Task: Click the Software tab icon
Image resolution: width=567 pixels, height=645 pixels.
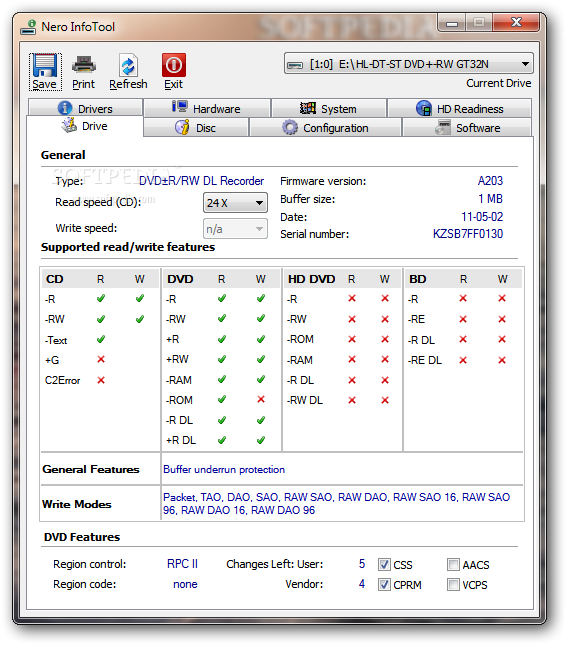Action: [443, 127]
